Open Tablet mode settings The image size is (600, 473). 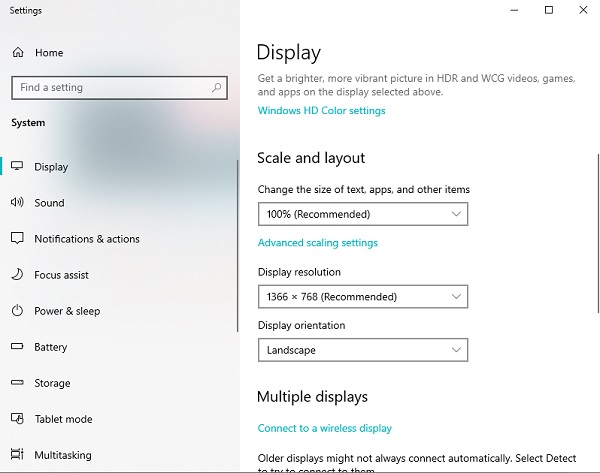pyautogui.click(x=119, y=419)
